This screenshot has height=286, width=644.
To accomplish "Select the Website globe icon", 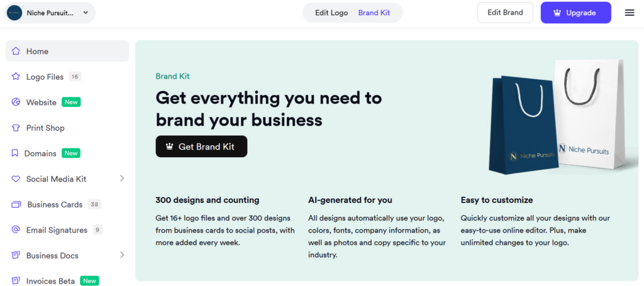I will tap(16, 102).
